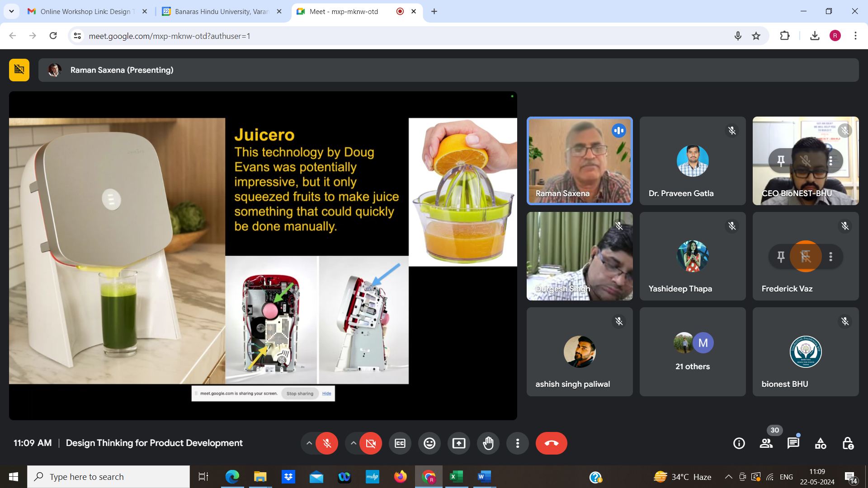Screen dimensions: 868x488
Task: Raise hand in the meeting
Action: coord(488,443)
